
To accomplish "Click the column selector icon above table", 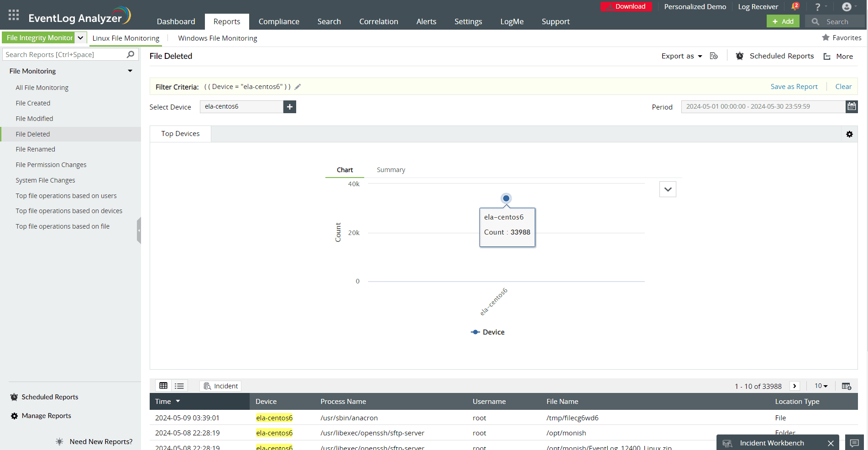I will point(847,386).
